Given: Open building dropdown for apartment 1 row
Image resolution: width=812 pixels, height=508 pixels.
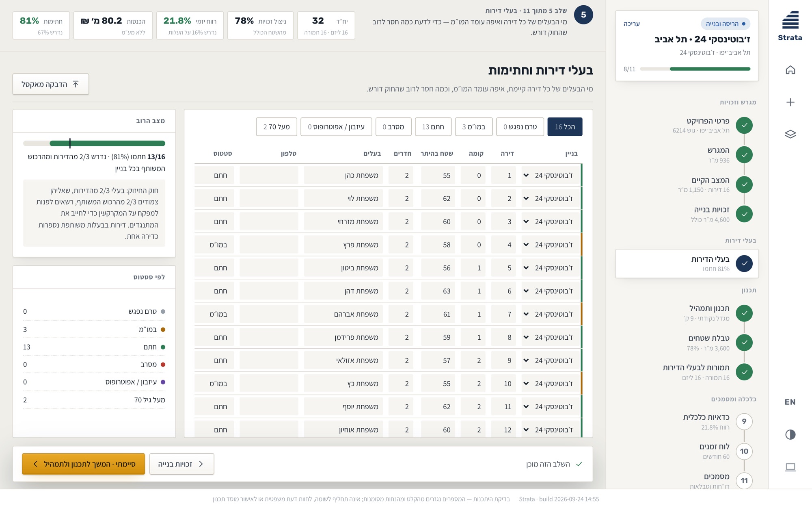Looking at the screenshot, I should click(x=551, y=175).
